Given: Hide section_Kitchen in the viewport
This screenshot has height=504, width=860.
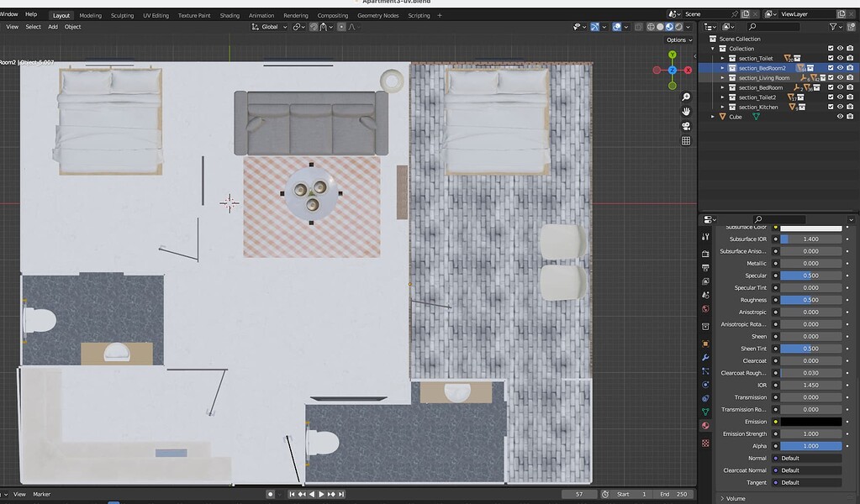Looking at the screenshot, I should tap(841, 107).
